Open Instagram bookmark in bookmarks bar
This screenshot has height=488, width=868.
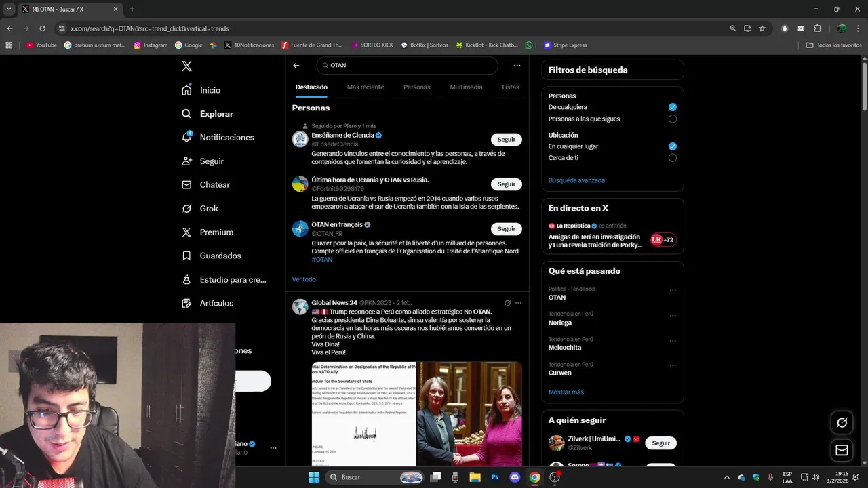[x=151, y=45]
